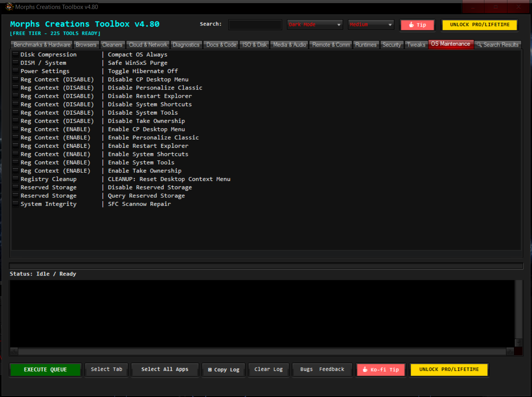This screenshot has height=397, width=532.
Task: Tick the Safe WinSxS Purge checkbox
Action: 16,63
